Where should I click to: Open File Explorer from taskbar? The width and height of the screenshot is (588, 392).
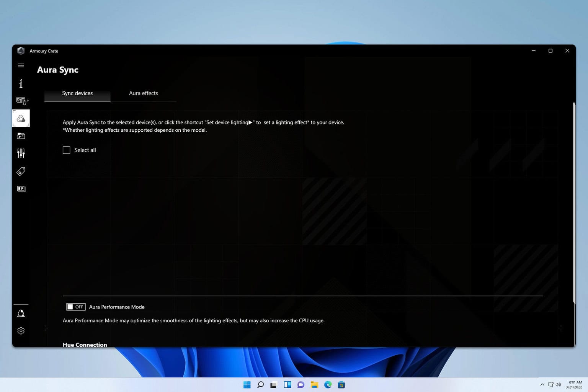tap(314, 385)
